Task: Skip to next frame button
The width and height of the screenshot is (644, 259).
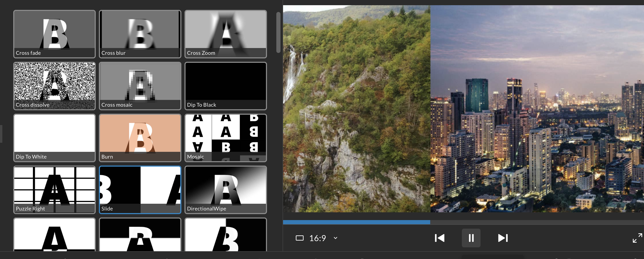Action: (x=503, y=238)
